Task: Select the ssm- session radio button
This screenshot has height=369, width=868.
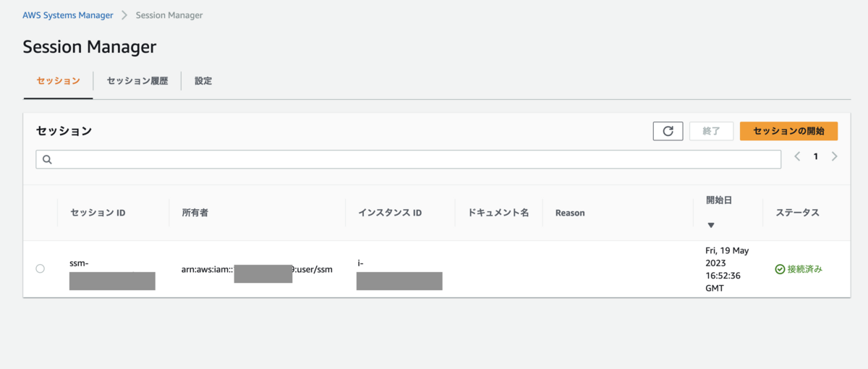Action: (40, 268)
